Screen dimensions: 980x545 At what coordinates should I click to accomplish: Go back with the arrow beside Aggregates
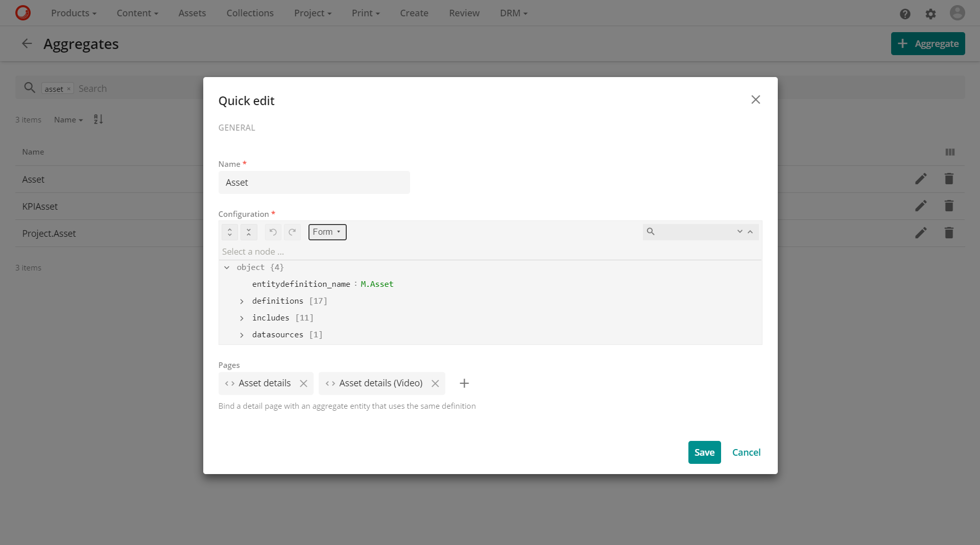pyautogui.click(x=27, y=44)
